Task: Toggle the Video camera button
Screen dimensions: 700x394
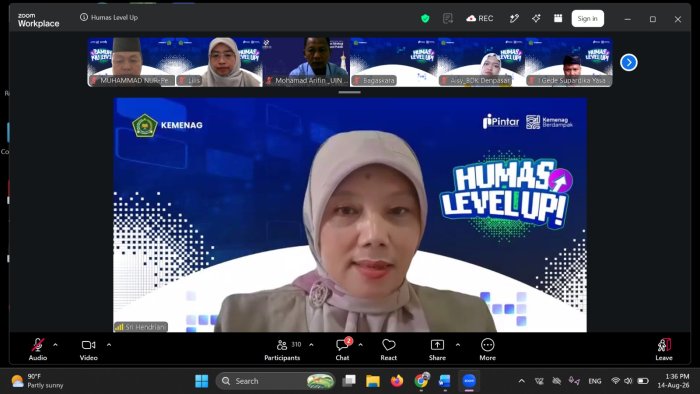Action: pos(88,349)
